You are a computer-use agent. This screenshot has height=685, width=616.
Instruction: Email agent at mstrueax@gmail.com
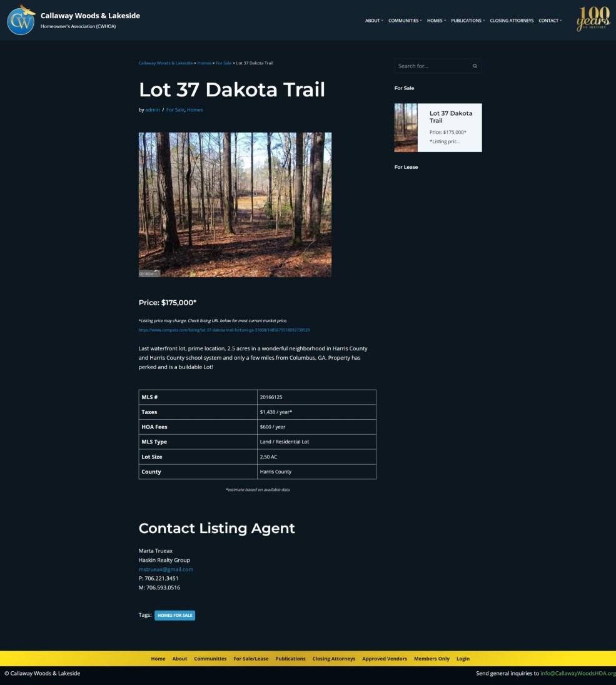point(166,569)
